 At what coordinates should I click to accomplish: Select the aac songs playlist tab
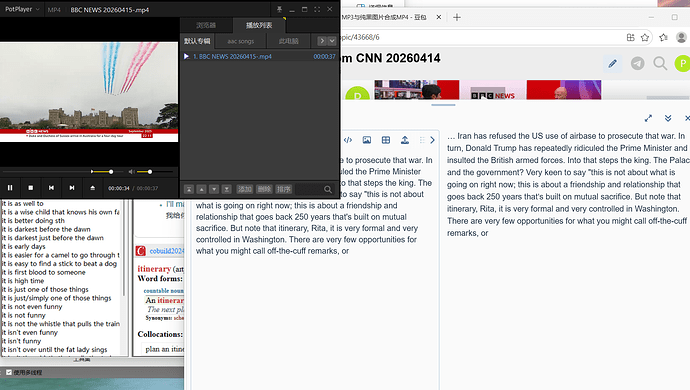pos(241,41)
